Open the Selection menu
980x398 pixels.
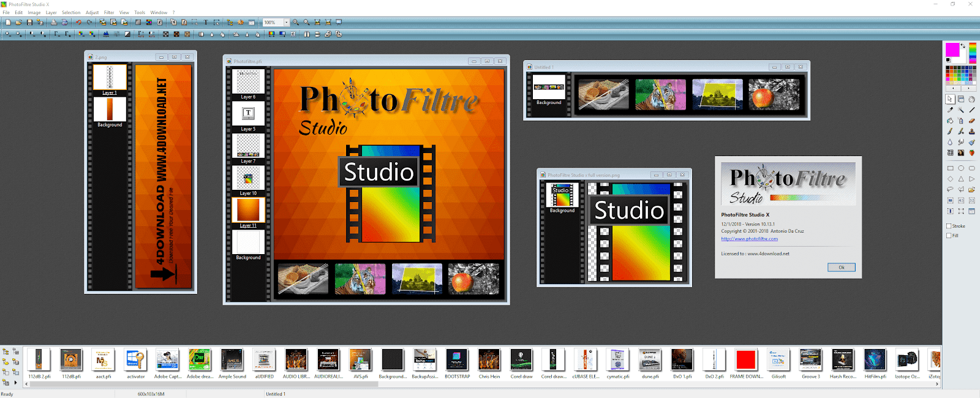click(71, 12)
